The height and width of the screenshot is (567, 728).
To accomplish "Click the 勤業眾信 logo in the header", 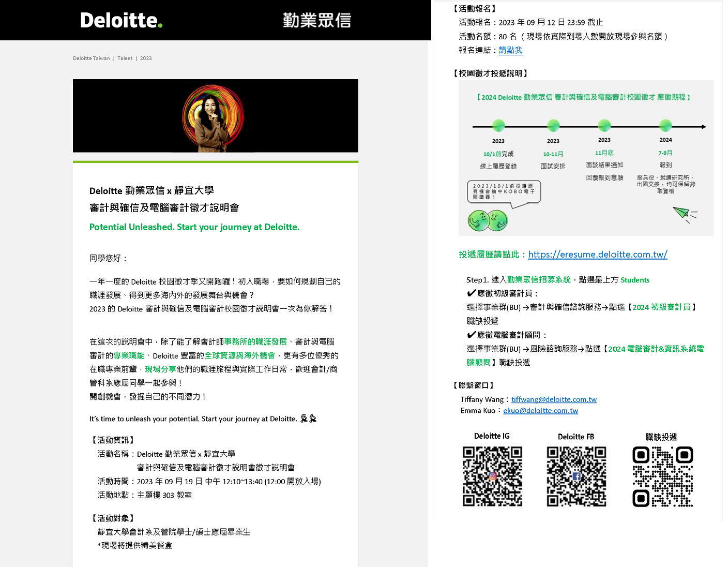I will tap(317, 20).
